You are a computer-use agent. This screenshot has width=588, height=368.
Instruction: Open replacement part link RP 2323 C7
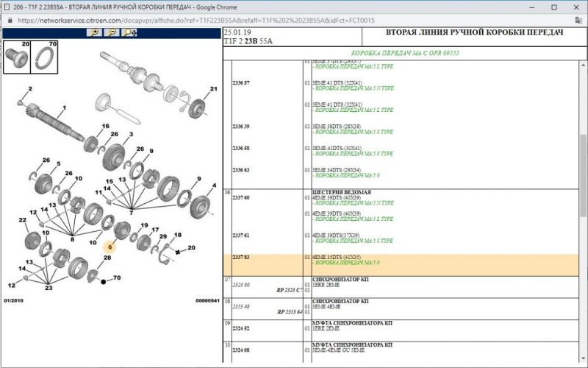(290, 290)
